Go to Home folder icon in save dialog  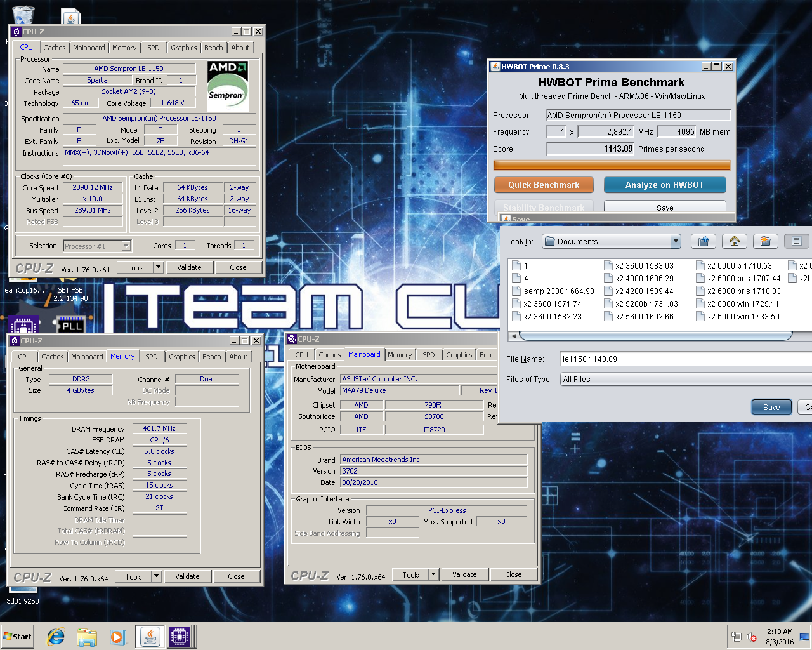[734, 241]
